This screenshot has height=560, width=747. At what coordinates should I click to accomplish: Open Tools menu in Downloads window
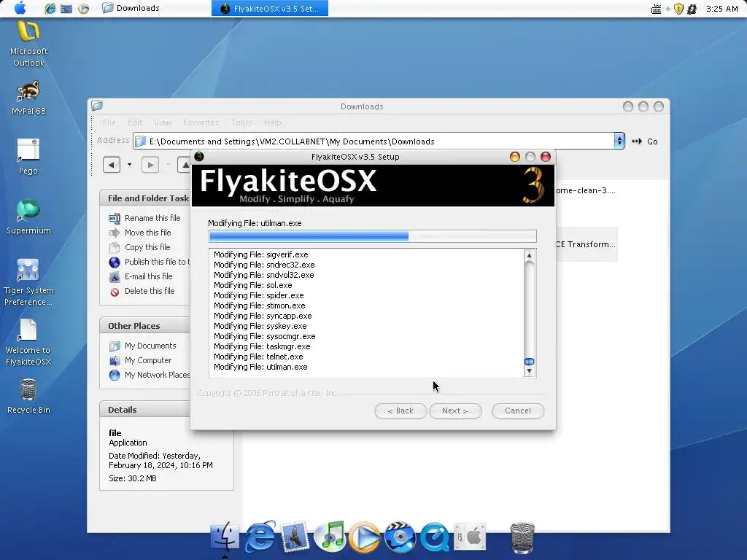click(241, 122)
